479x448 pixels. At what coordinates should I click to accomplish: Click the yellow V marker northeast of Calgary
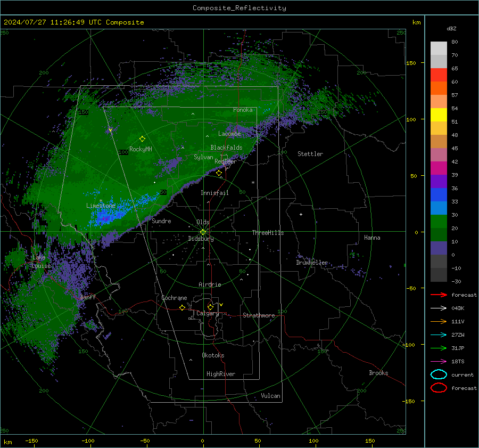(221, 305)
